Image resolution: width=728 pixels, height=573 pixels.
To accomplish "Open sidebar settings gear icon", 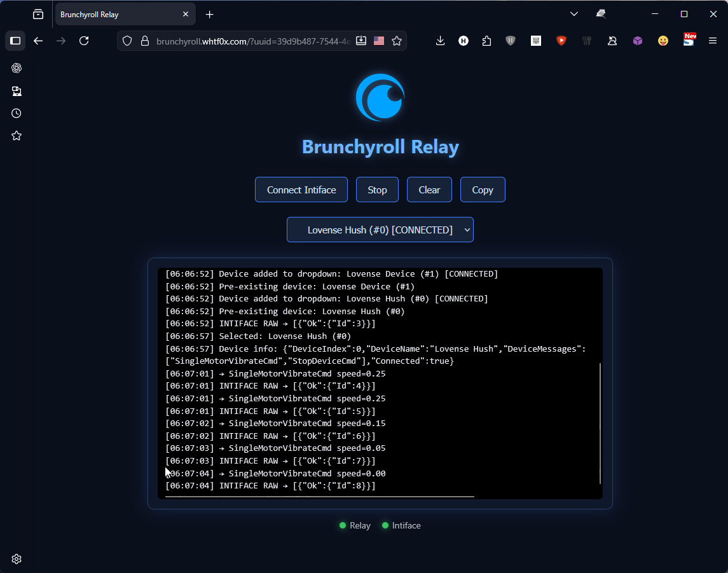I will coord(17,559).
